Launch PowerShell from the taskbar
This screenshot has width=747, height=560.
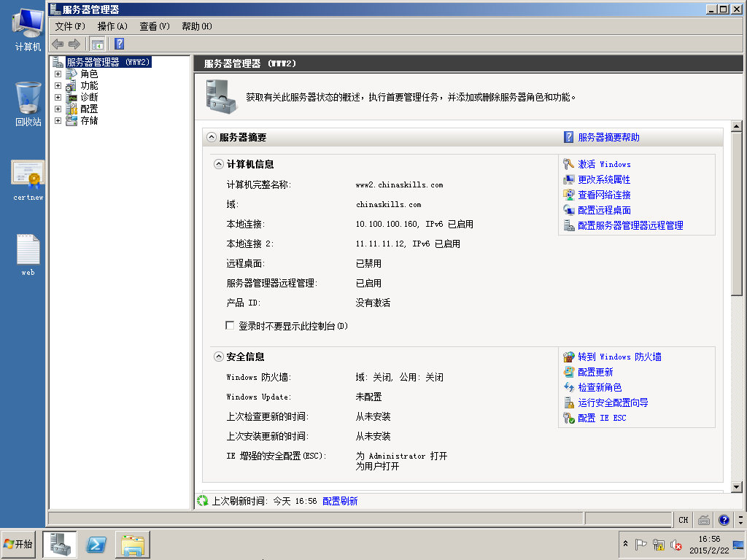point(96,544)
